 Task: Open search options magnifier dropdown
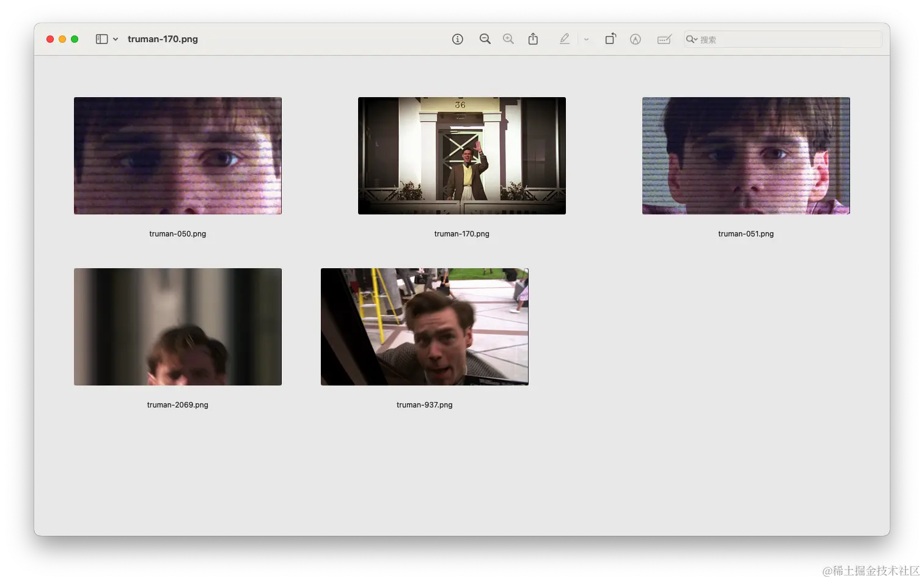pyautogui.click(x=692, y=39)
